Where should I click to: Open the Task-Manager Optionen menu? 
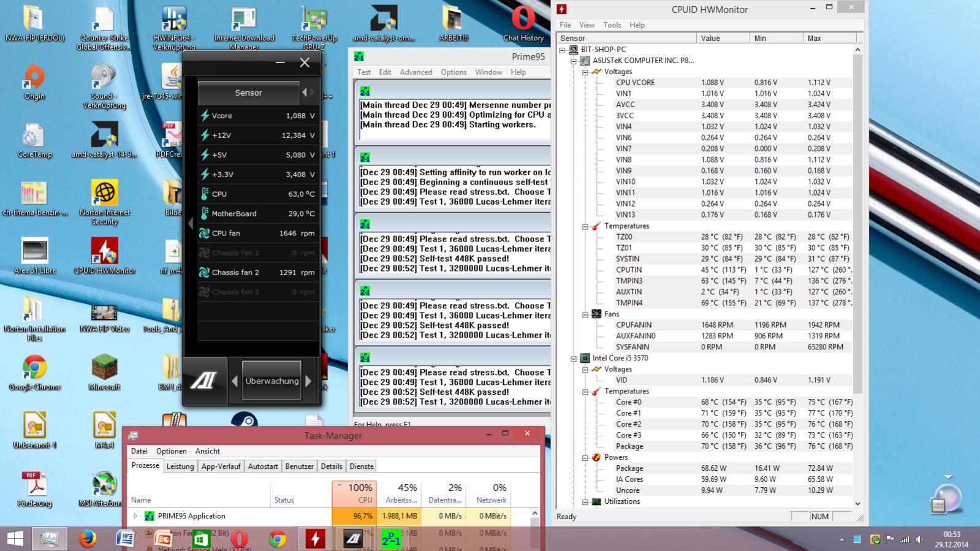[x=171, y=451]
